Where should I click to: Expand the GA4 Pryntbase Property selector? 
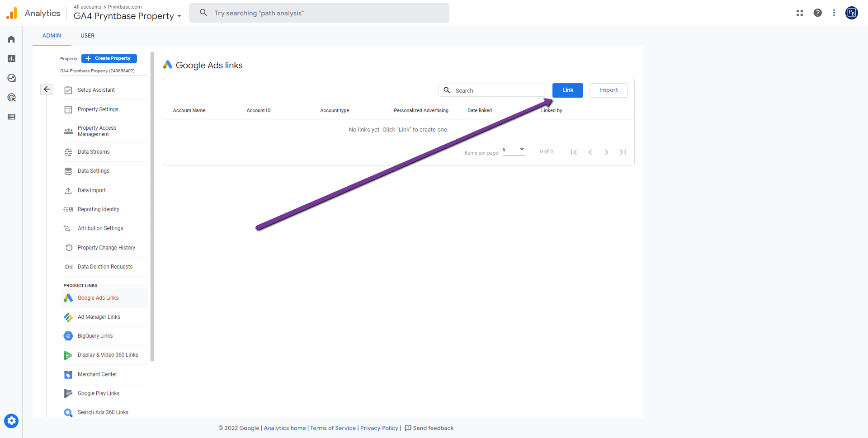click(x=127, y=16)
